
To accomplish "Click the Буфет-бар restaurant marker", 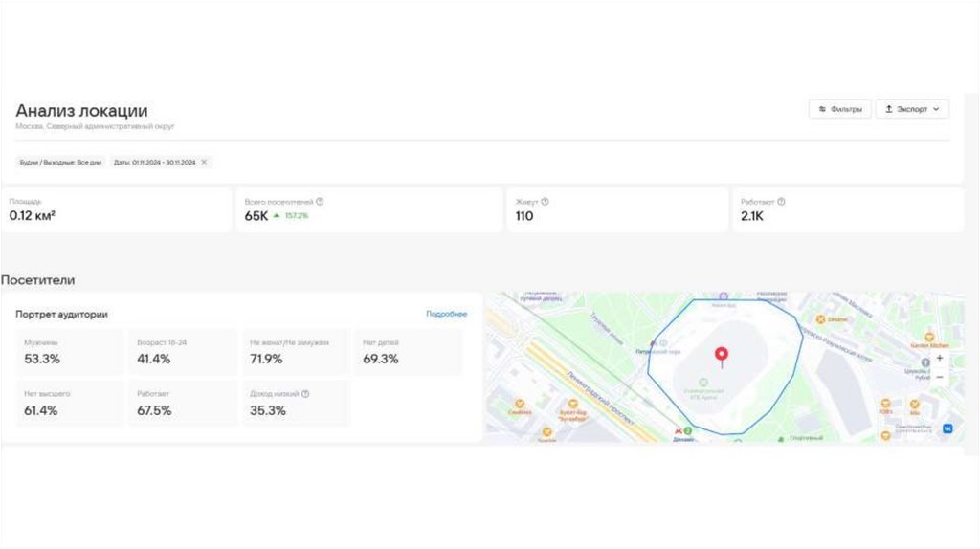I will [572, 405].
